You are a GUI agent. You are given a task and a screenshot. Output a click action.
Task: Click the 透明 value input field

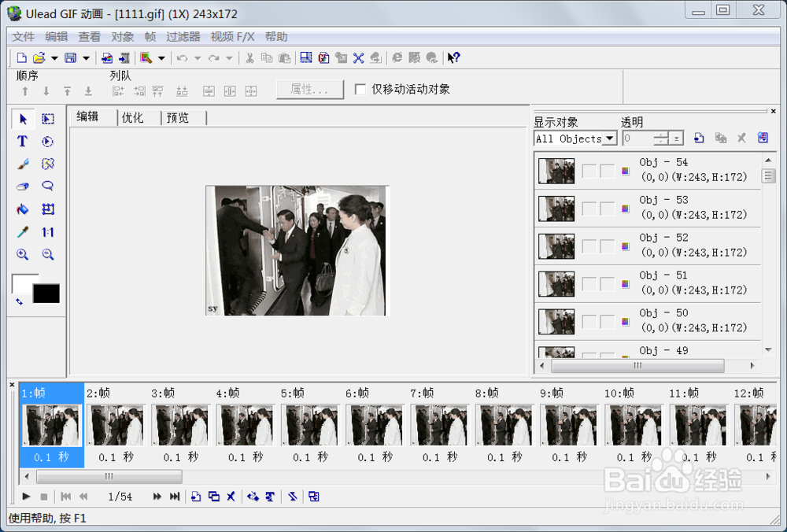(x=638, y=138)
